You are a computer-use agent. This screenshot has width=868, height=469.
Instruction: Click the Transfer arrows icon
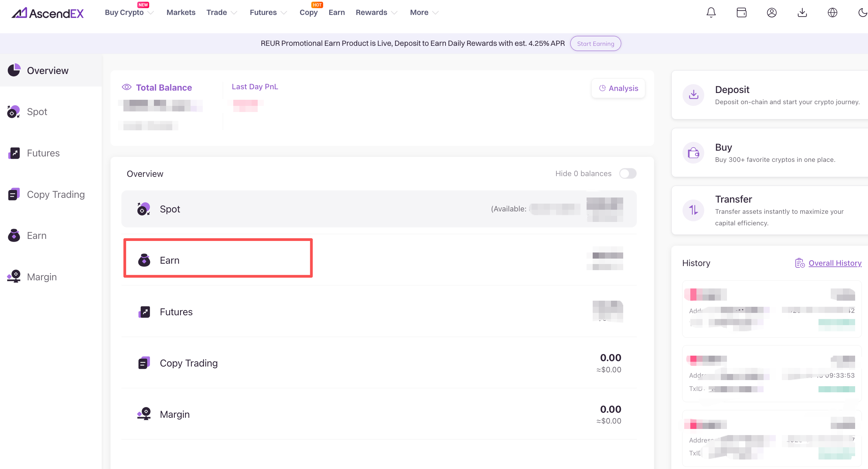click(x=693, y=210)
